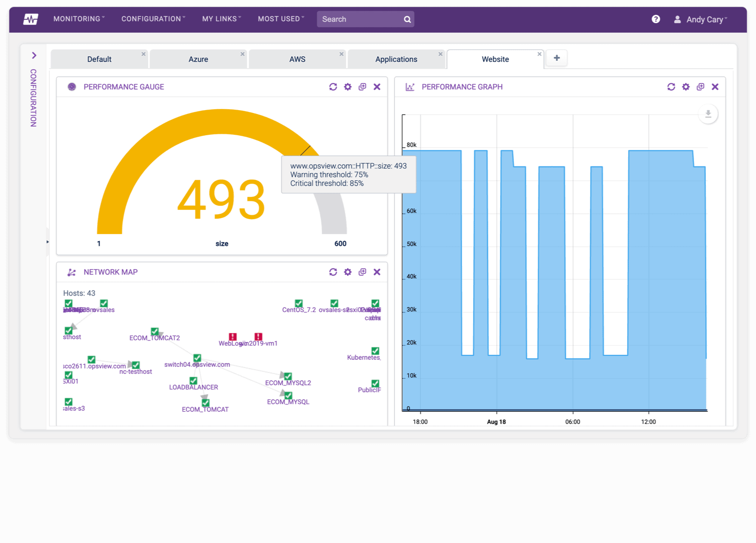Expand the Configuration side panel chevron
The width and height of the screenshot is (756, 543).
[x=34, y=55]
